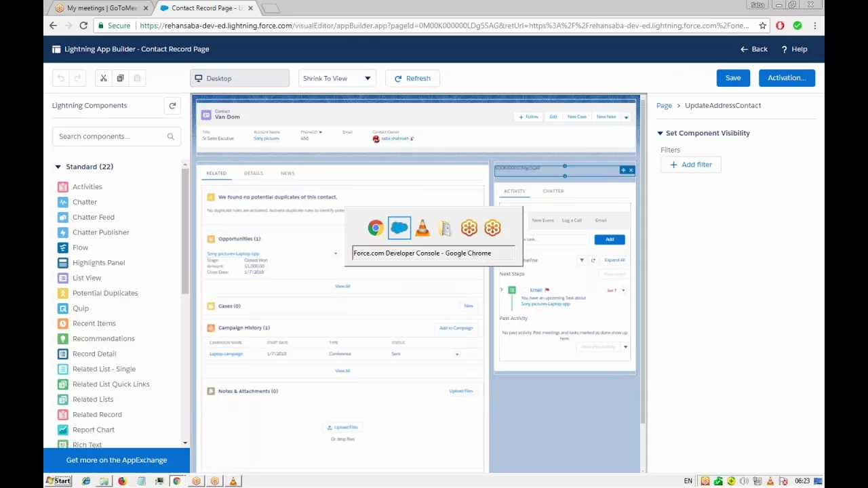Refresh the Lightning Components list

(x=172, y=106)
